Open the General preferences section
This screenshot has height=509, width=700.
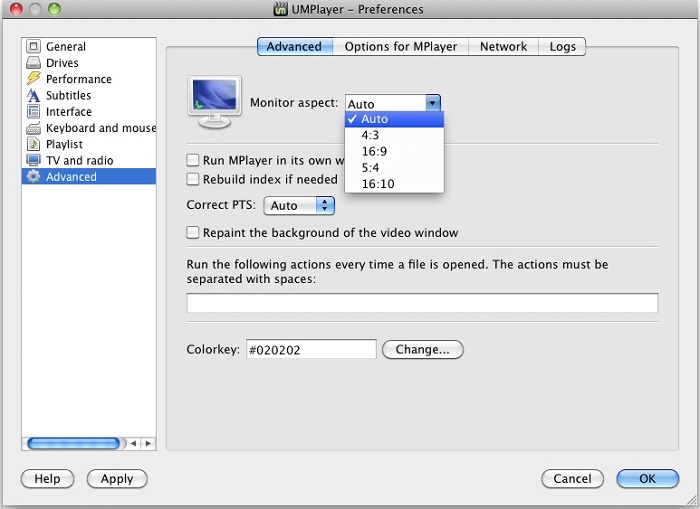pos(89,46)
